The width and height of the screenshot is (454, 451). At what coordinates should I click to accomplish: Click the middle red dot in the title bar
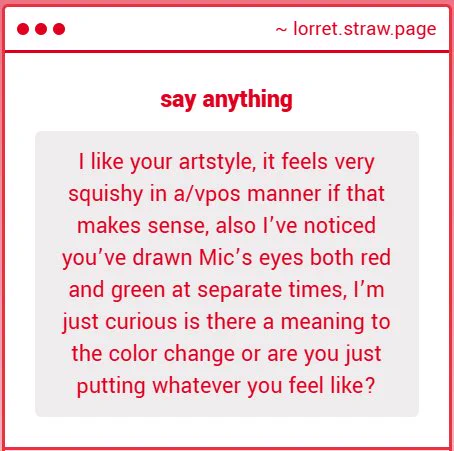41,29
